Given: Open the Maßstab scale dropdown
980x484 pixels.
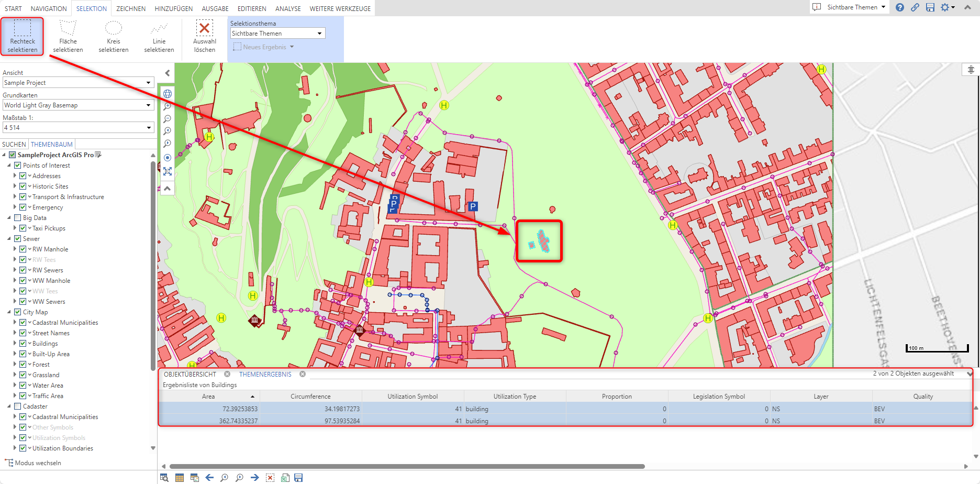Looking at the screenshot, I should tap(77, 128).
